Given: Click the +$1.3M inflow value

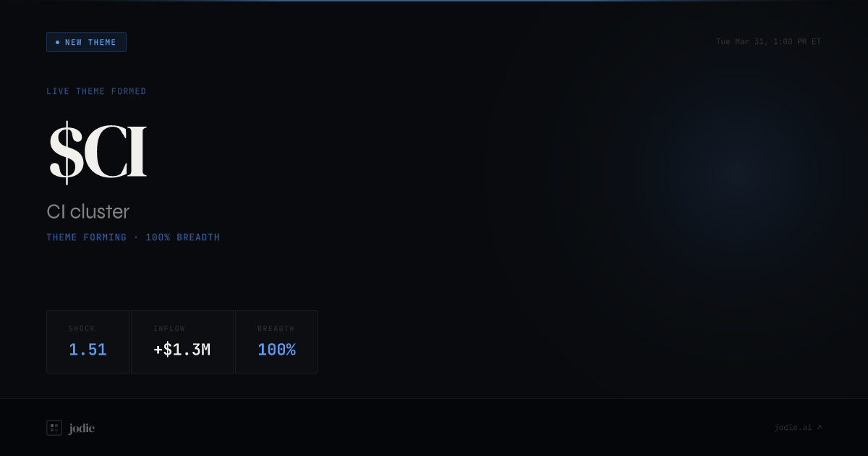Looking at the screenshot, I should tap(182, 350).
